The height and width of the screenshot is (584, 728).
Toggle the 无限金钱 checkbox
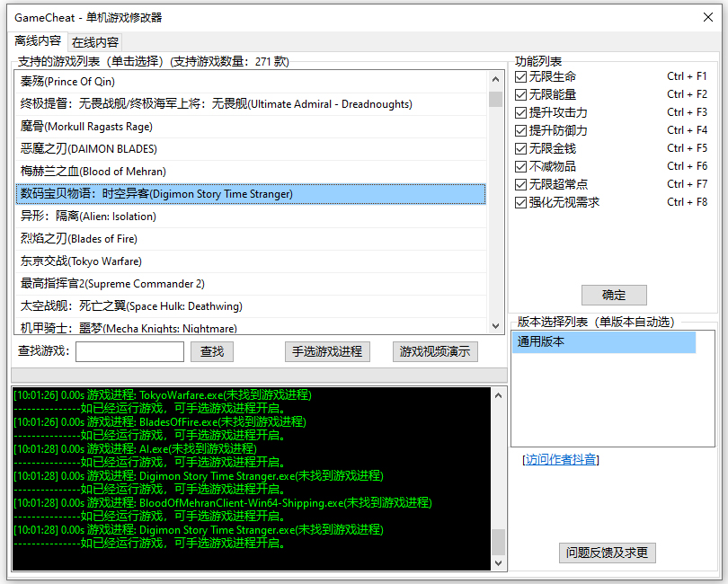pos(521,148)
